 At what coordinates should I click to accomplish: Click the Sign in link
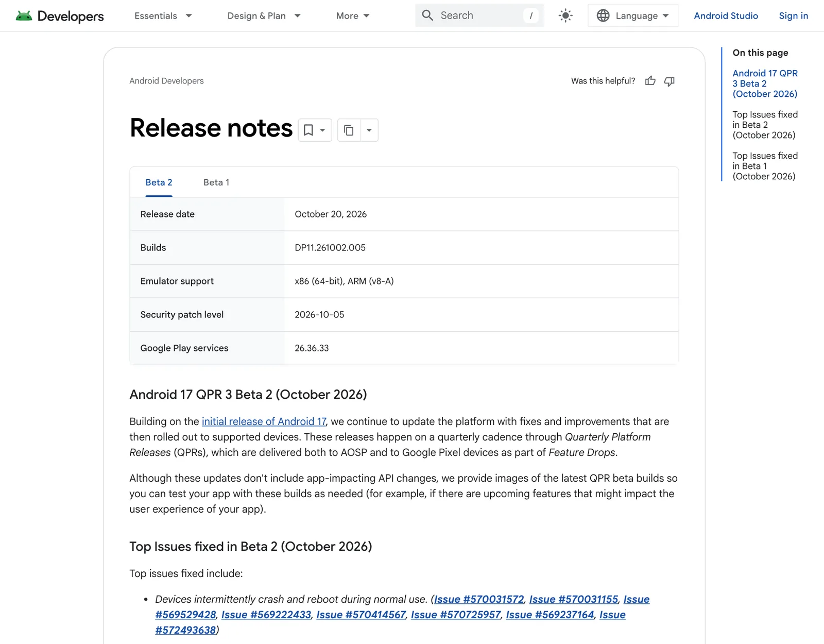coord(794,16)
